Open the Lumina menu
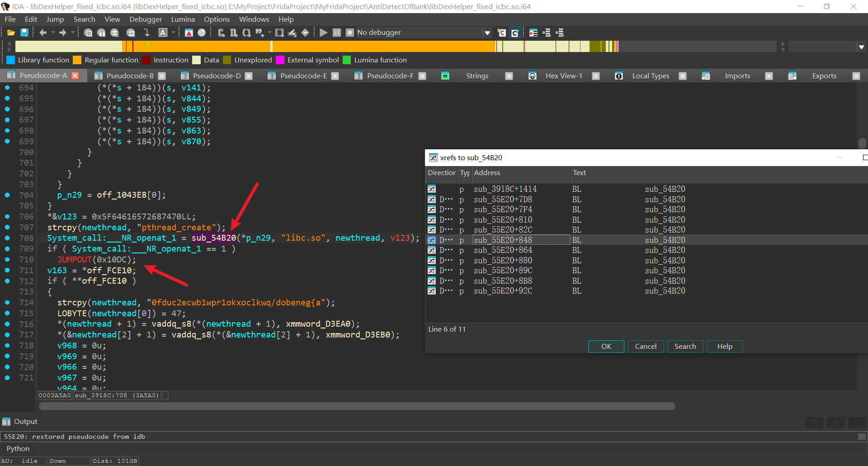Image resolution: width=868 pixels, height=466 pixels. [183, 19]
